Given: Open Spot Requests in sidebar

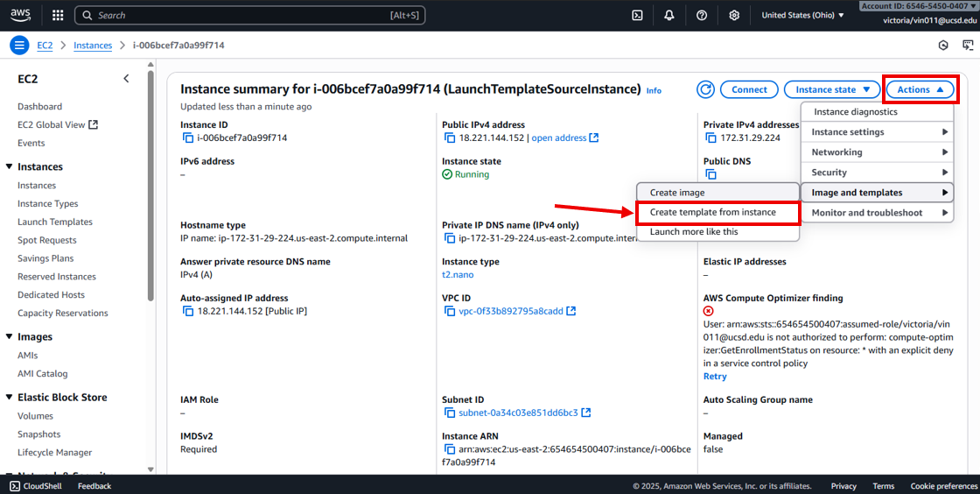Looking at the screenshot, I should tap(47, 240).
